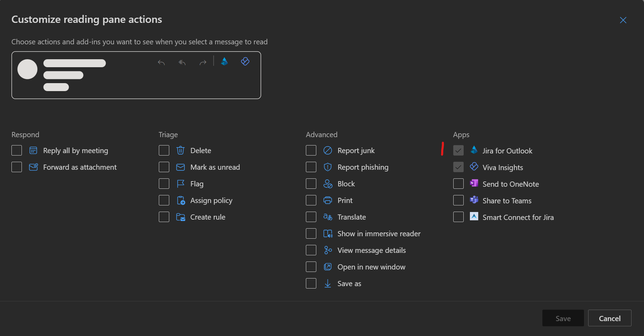
Task: Click the Viva Insights icon in preview
Action: click(245, 62)
